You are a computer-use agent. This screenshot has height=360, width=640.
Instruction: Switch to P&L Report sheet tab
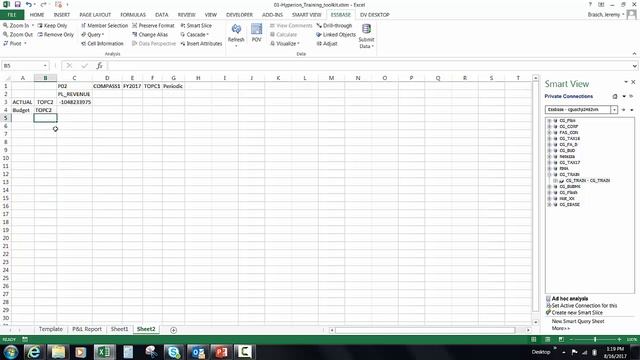[x=87, y=329]
